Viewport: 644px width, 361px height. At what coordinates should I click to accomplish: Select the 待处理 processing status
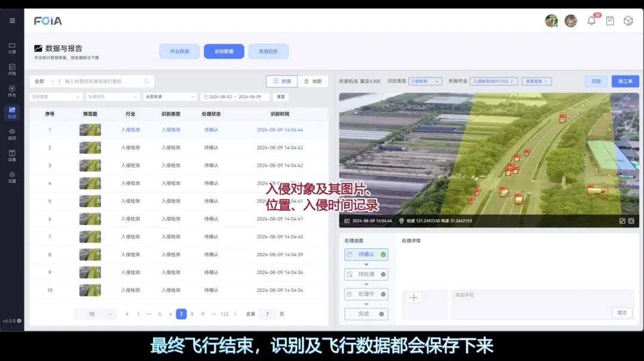coord(366,275)
